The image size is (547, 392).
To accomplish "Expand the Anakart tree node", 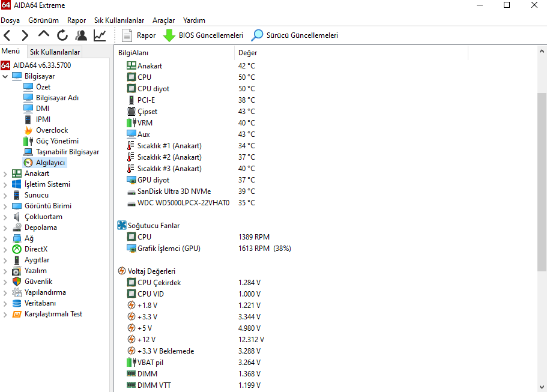I will coord(5,173).
